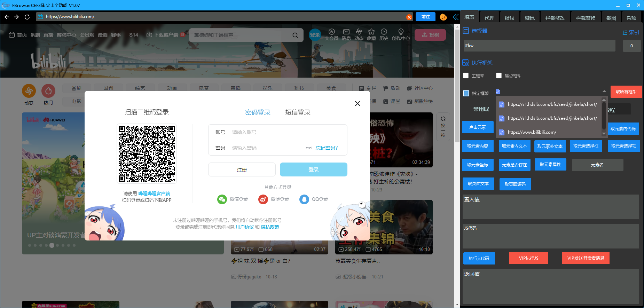Open the 隐私政策 link
This screenshot has width=644, height=308.
[x=270, y=227]
